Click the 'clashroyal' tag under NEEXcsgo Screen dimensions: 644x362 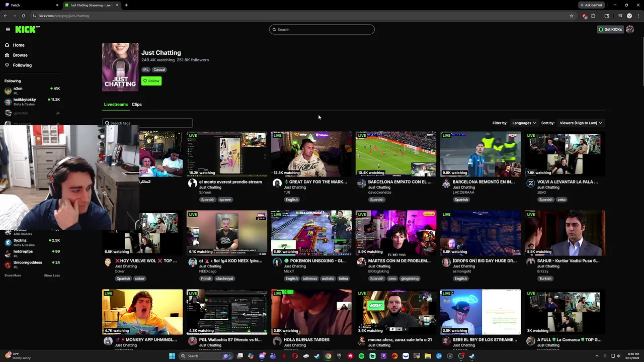[224, 279]
